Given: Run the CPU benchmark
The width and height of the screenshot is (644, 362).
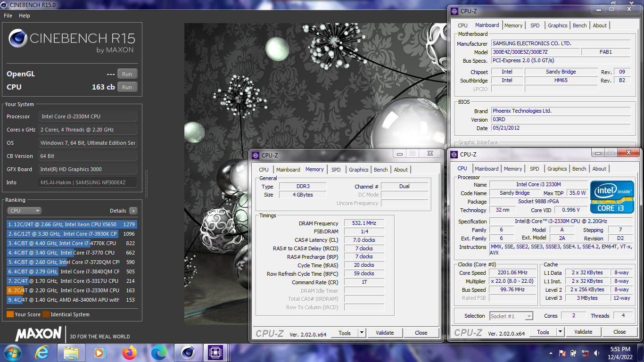Looking at the screenshot, I should click(x=127, y=87).
